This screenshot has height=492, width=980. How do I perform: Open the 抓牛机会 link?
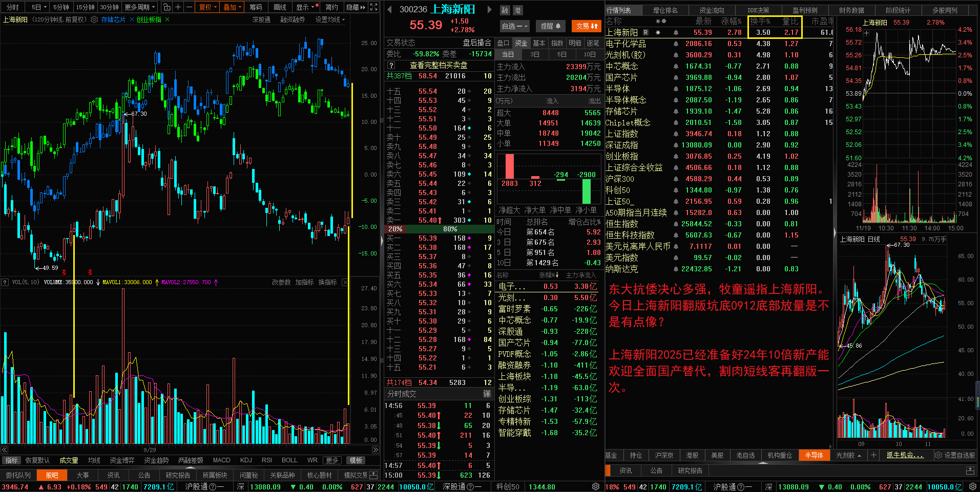pyautogui.click(x=905, y=455)
